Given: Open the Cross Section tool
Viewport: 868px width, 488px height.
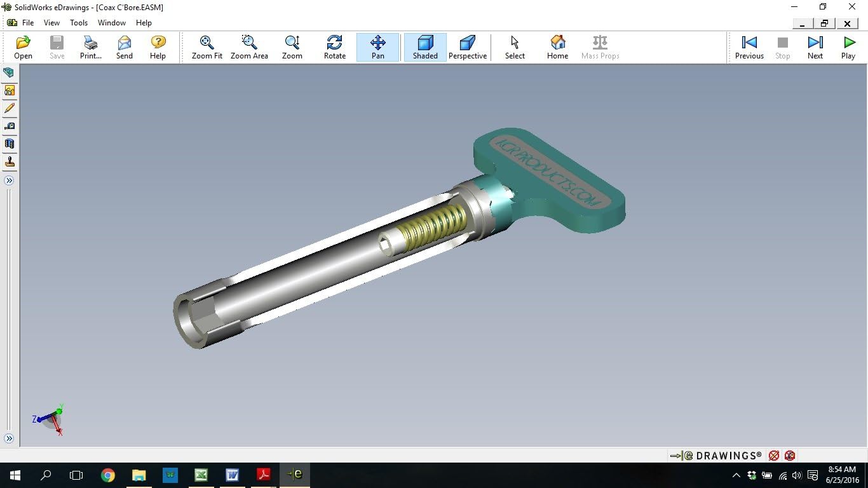Looking at the screenshot, I should pyautogui.click(x=10, y=144).
